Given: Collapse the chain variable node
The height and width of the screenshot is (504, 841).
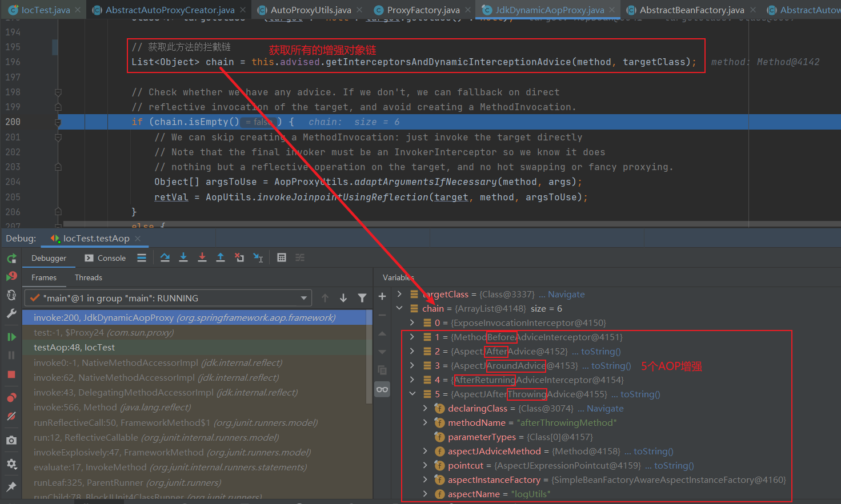Looking at the screenshot, I should pos(399,308).
